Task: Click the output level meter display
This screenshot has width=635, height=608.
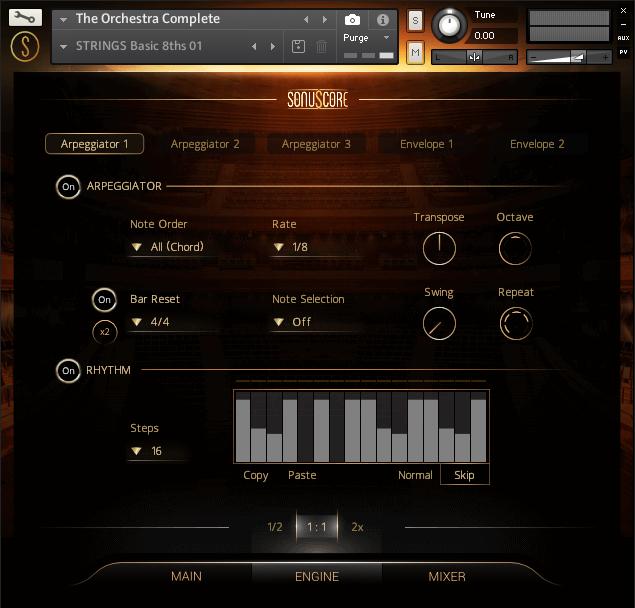Action: pos(569,26)
